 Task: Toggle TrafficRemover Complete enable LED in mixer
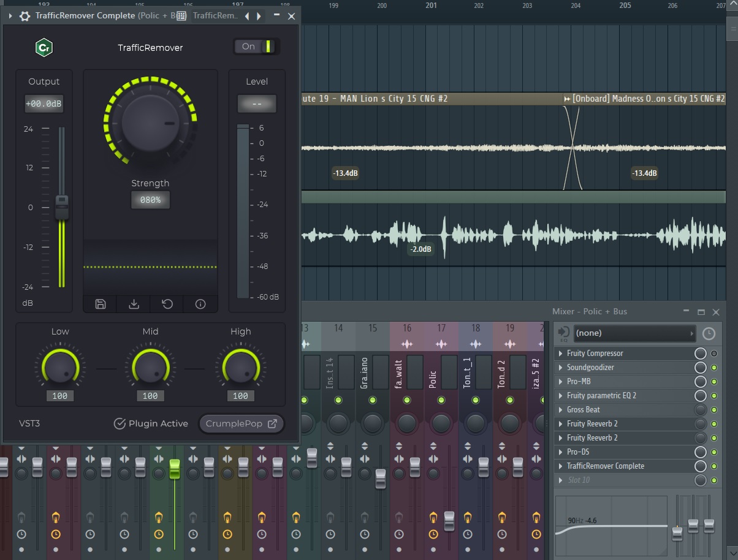[713, 466]
